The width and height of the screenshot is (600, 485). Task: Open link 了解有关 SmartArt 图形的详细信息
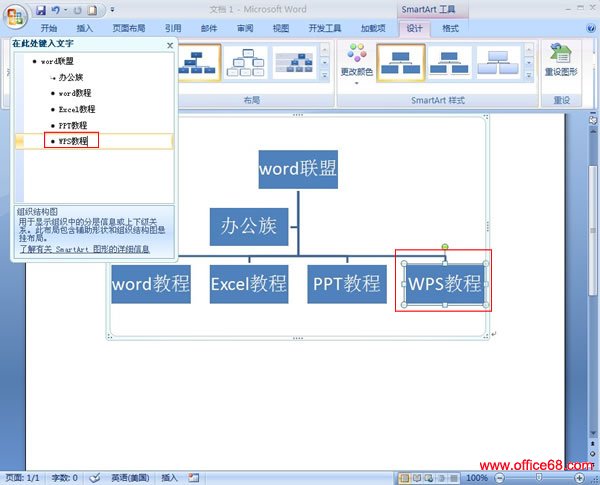(x=85, y=249)
